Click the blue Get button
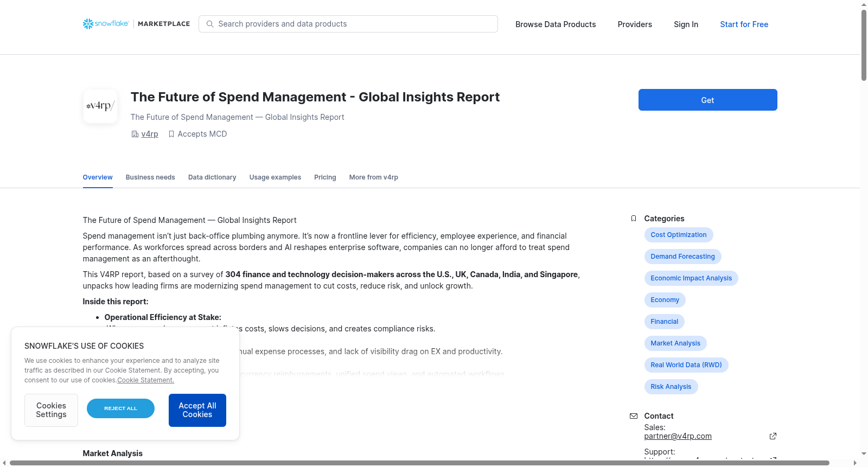Viewport: 868px width, 467px height. (707, 100)
